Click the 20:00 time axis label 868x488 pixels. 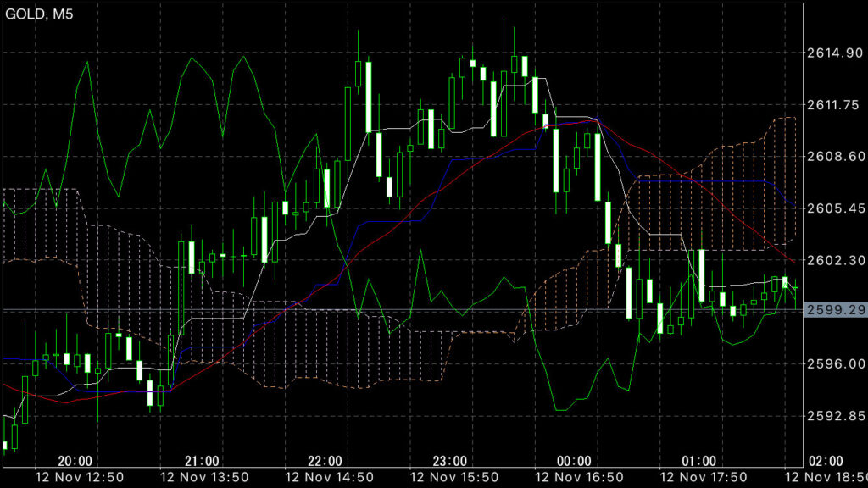pyautogui.click(x=75, y=461)
